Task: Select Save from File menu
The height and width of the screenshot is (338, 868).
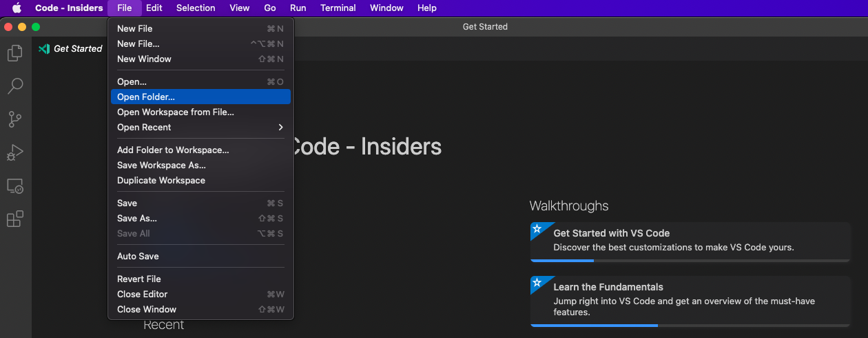Action: coord(200,203)
